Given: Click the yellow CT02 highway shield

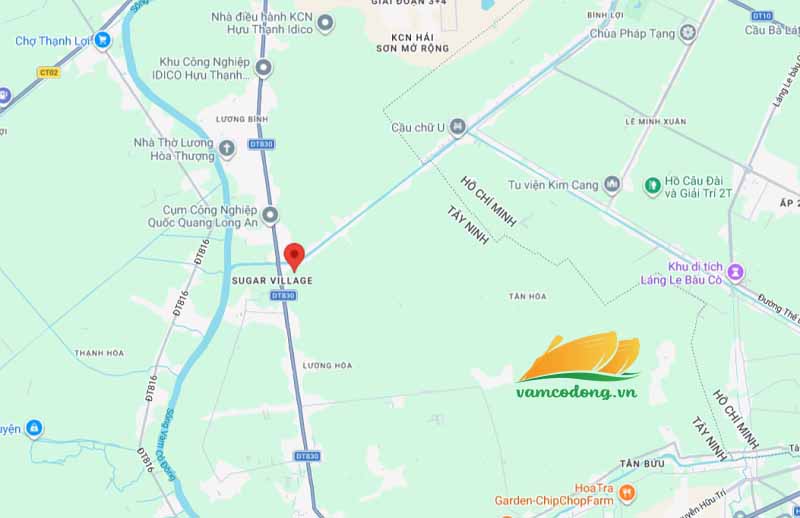Looking at the screenshot, I should [49, 72].
